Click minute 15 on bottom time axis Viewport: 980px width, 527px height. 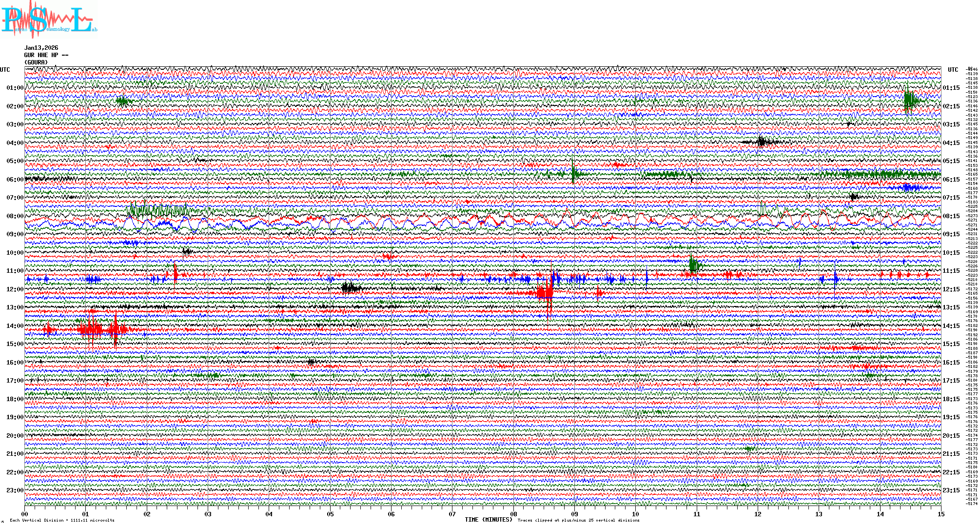pos(941,514)
